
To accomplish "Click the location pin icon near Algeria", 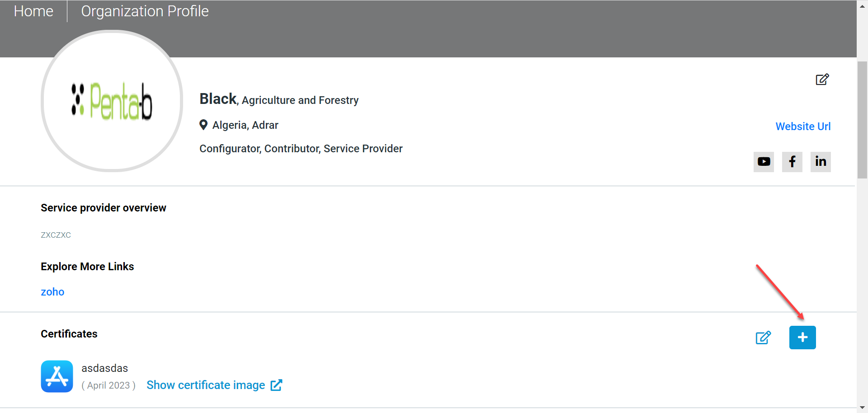I will (203, 125).
